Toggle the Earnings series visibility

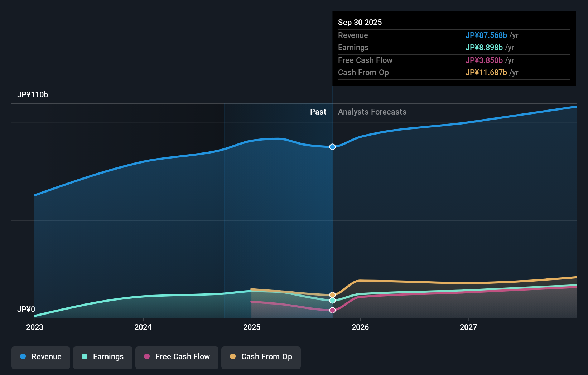coord(102,357)
